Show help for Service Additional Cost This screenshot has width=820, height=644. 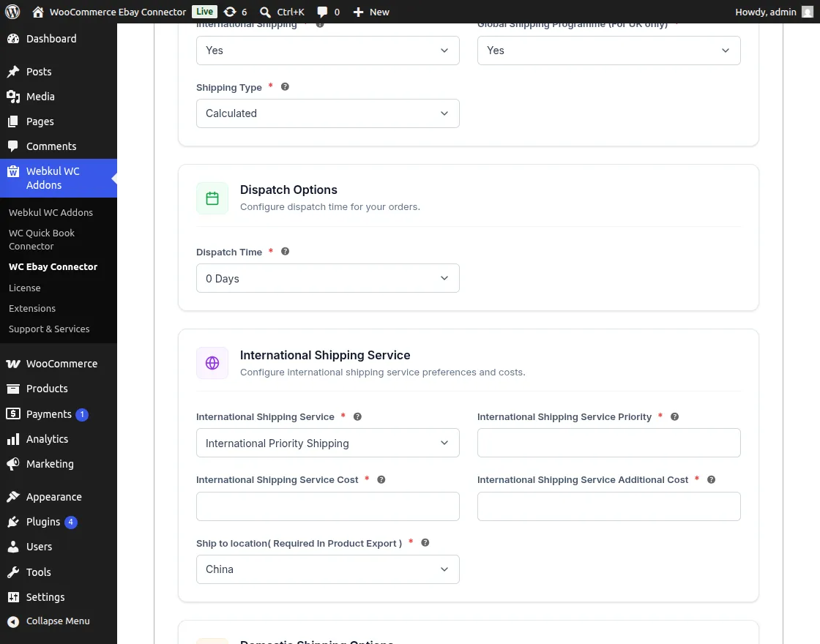(x=711, y=479)
